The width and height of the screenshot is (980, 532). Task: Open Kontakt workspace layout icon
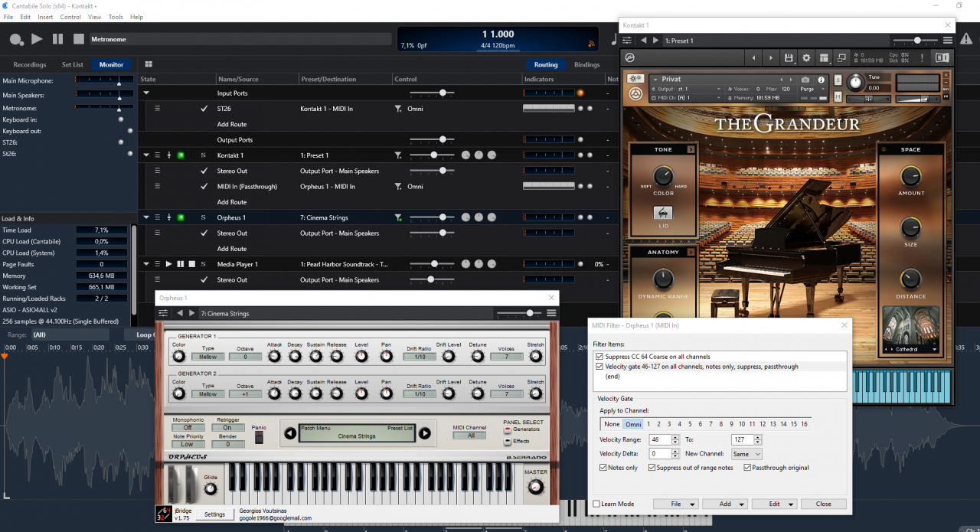pos(824,57)
